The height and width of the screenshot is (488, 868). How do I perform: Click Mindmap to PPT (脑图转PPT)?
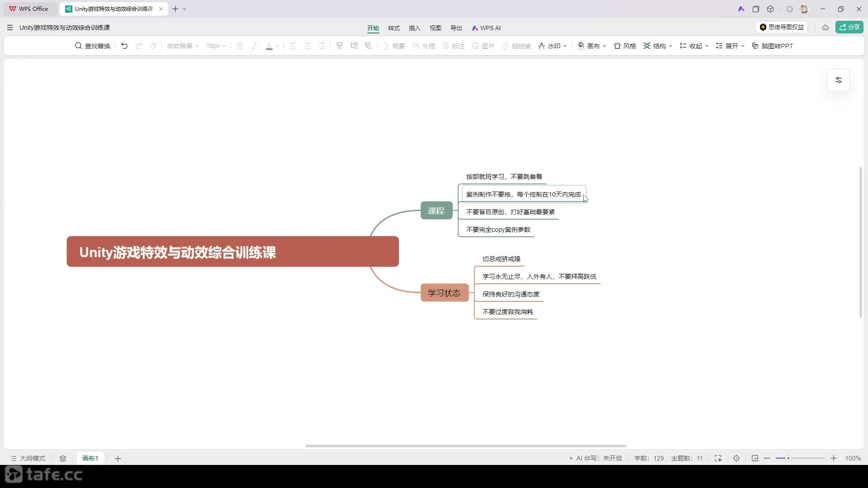[x=772, y=46]
